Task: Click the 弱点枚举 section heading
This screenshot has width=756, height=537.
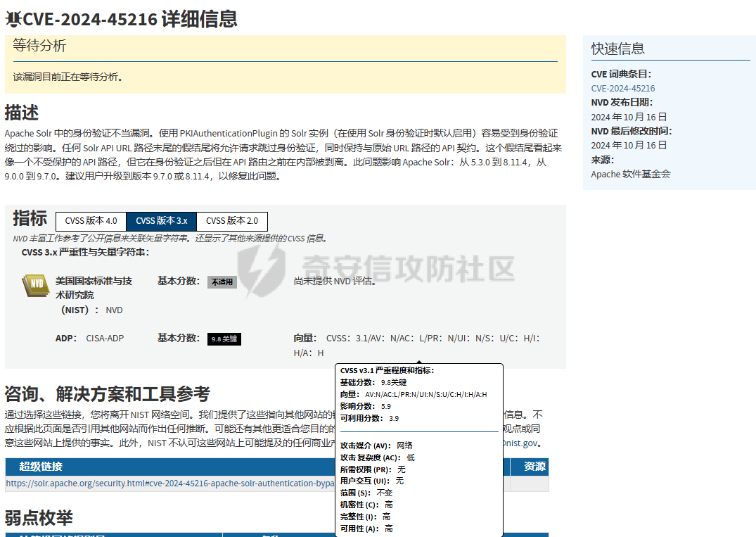Action: pyautogui.click(x=39, y=518)
